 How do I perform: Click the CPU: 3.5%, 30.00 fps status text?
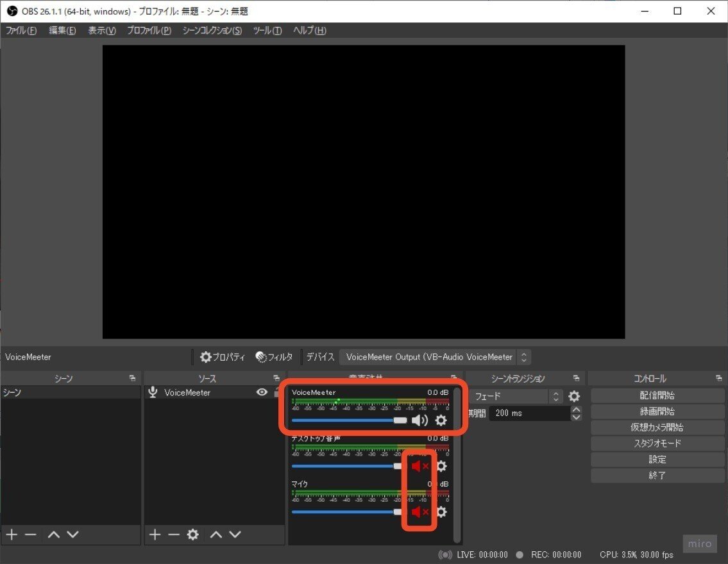(x=636, y=555)
